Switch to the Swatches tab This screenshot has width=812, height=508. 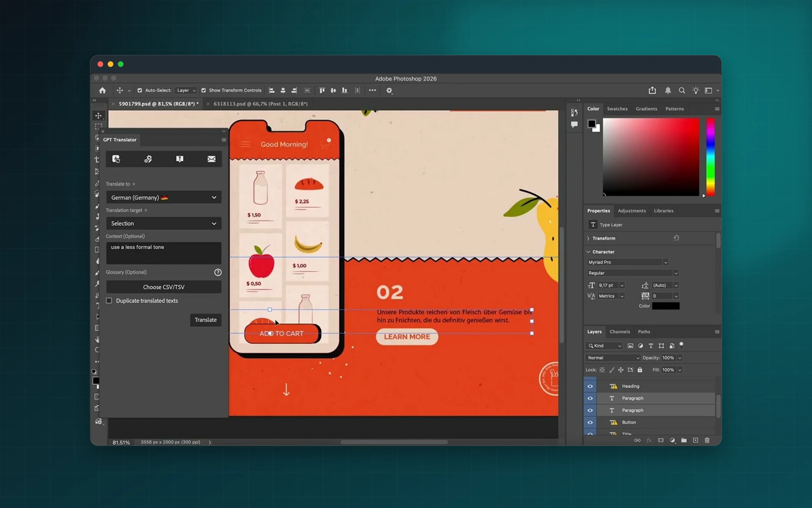pos(617,109)
